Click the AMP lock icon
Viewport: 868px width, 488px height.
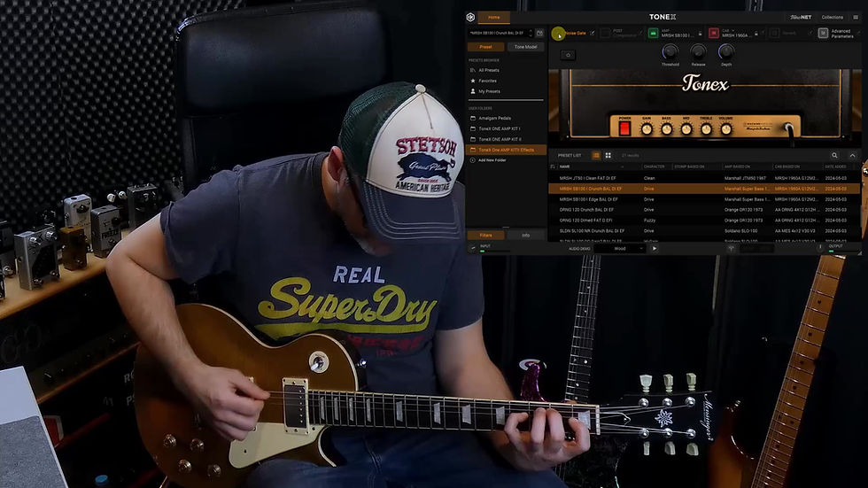[701, 35]
